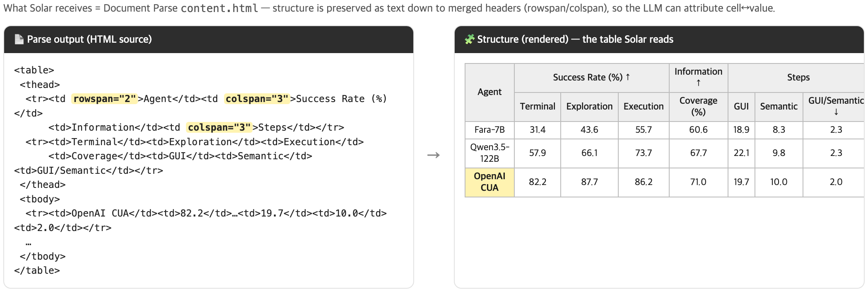This screenshot has width=868, height=292.
Task: Select the Terminal subheader cell
Action: pyautogui.click(x=538, y=107)
